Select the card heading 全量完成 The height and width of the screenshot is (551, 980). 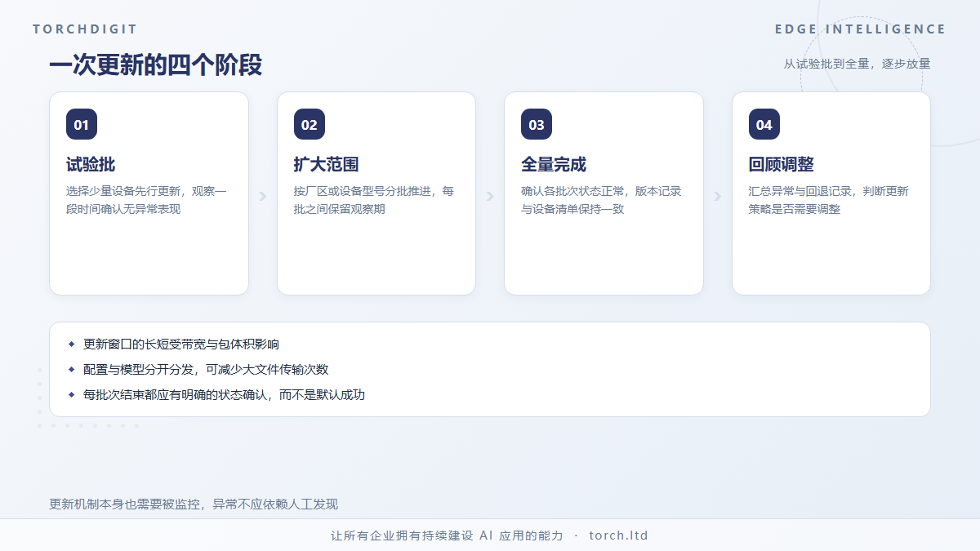(554, 164)
